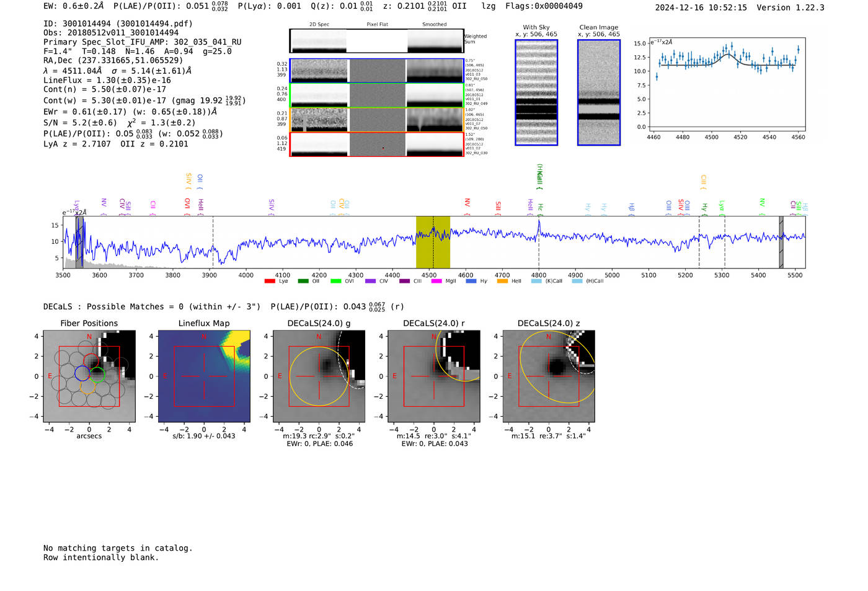Select the orange-bordered 2D spectrum row
The width and height of the screenshot is (868, 591).
377,120
